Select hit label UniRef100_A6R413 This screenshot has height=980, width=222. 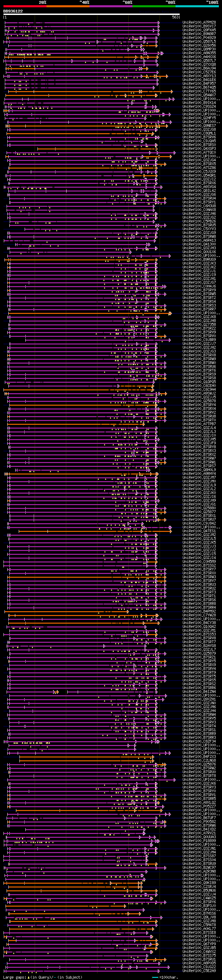(x=199, y=241)
